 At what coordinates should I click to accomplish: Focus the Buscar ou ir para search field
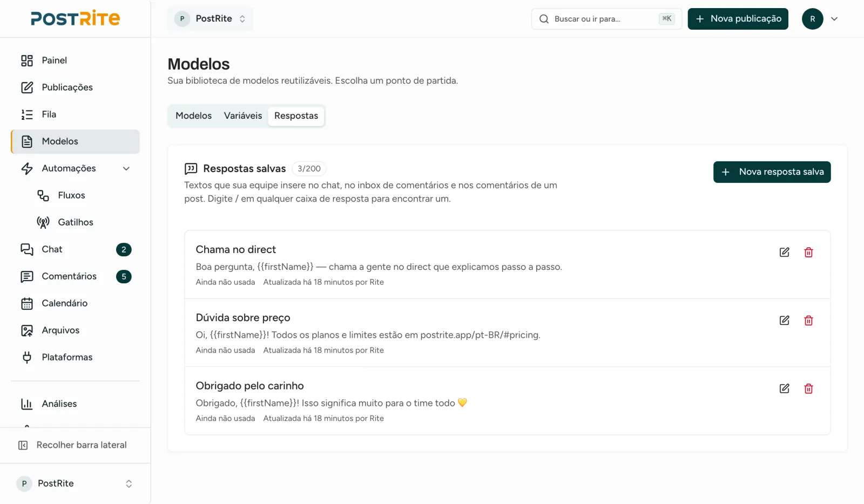tap(606, 19)
